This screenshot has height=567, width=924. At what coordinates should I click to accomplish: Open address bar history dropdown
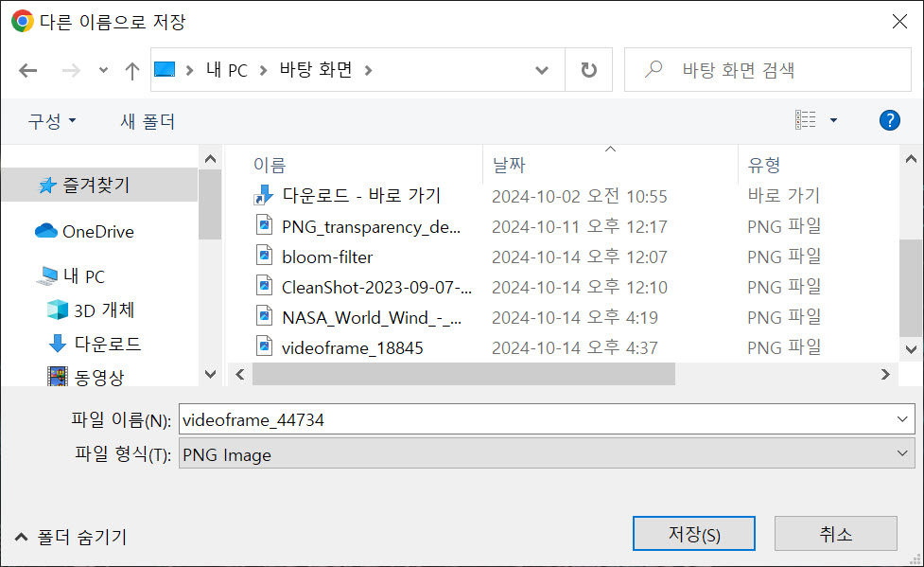click(x=542, y=70)
